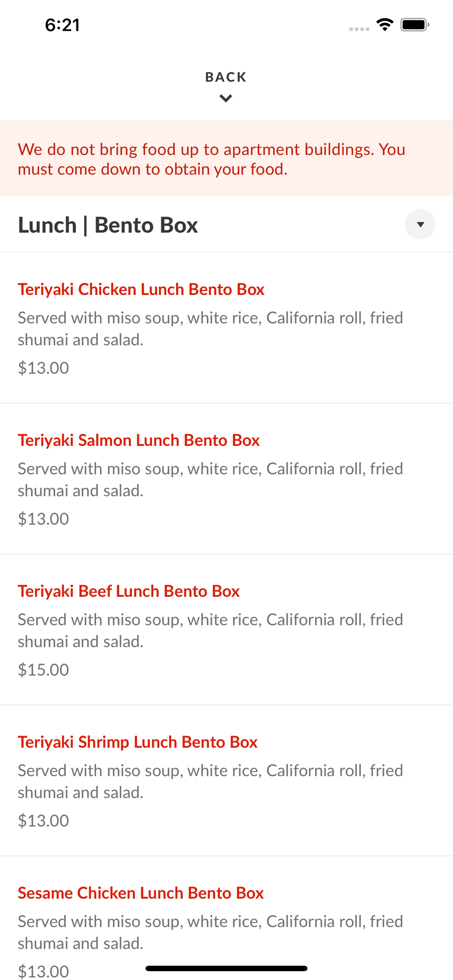The width and height of the screenshot is (453, 980).
Task: Open the menu category dropdown arrow
Action: 420,224
